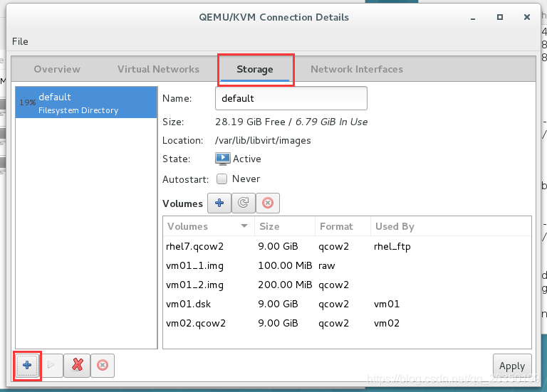Refresh the volume list
Viewport: 547px width, 392px height.
tap(243, 203)
